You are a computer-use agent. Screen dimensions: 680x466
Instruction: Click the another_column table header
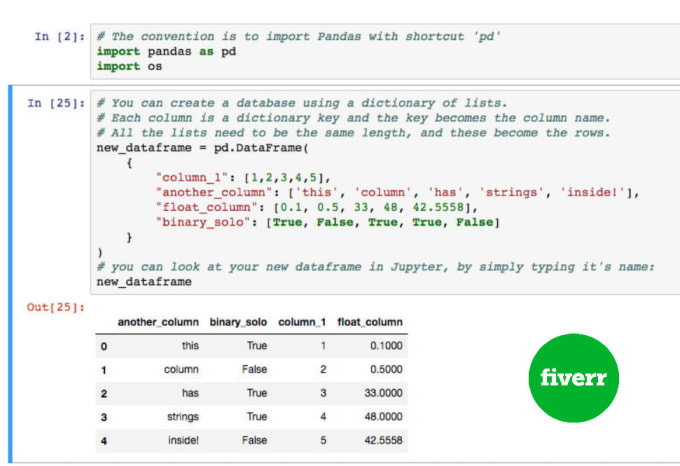click(158, 322)
